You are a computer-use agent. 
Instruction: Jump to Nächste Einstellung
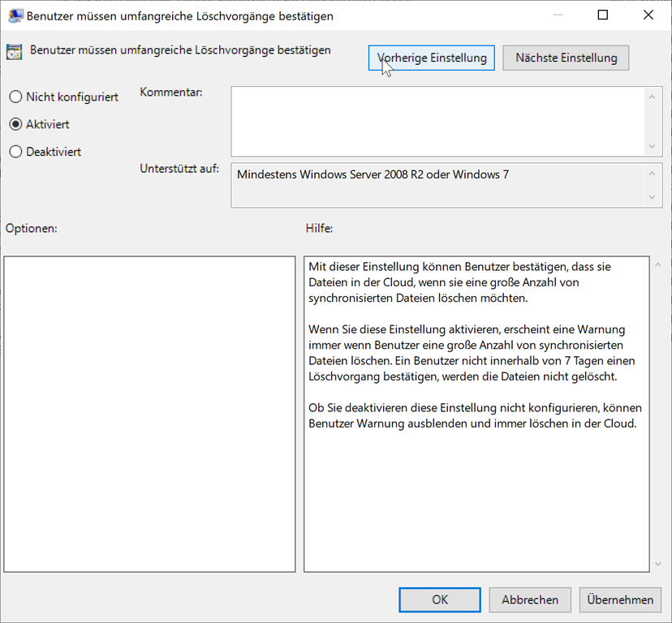click(x=566, y=58)
